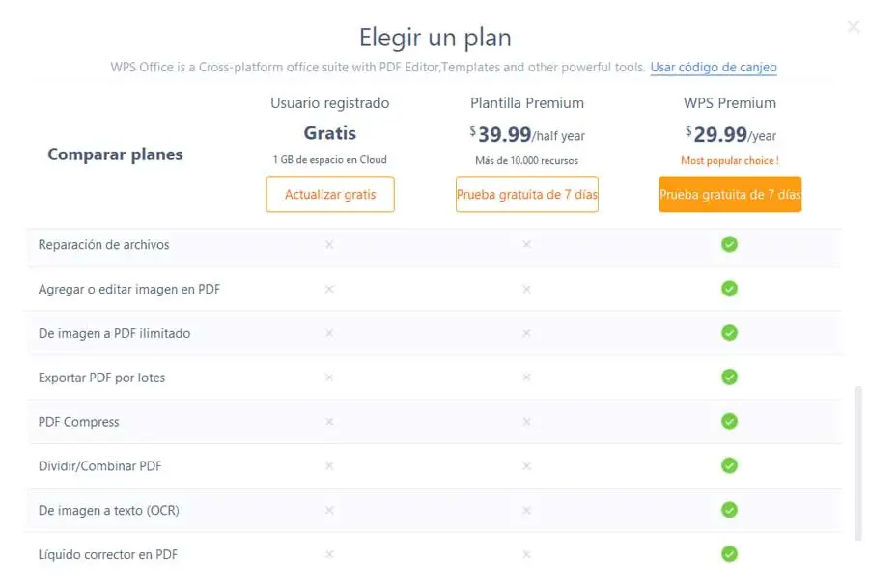Click green check for Agregar o editar imagen en PDF
This screenshot has width=869, height=588.
pyautogui.click(x=729, y=289)
